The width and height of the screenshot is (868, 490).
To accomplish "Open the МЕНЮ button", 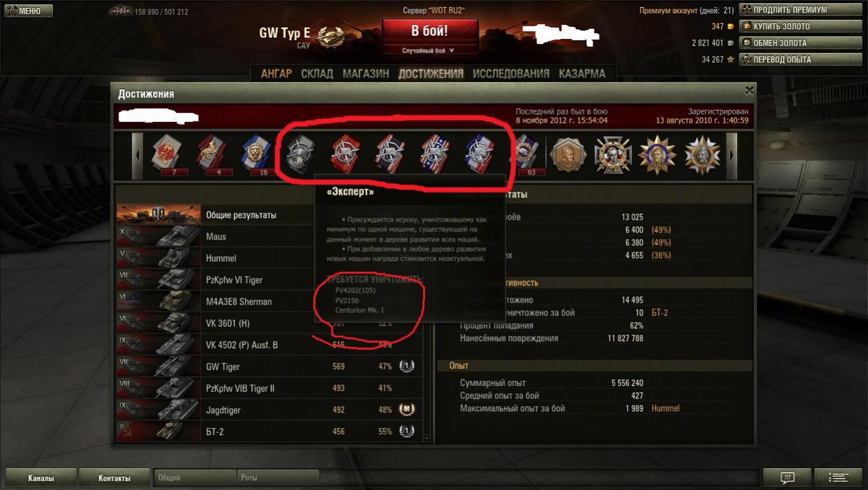I will [x=29, y=11].
